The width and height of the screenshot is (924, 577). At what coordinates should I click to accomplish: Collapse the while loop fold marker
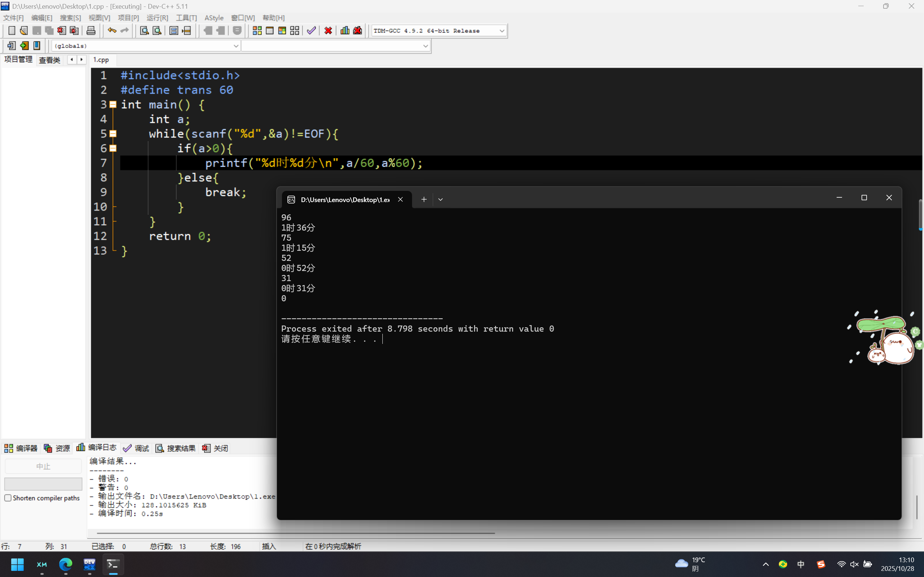click(113, 134)
